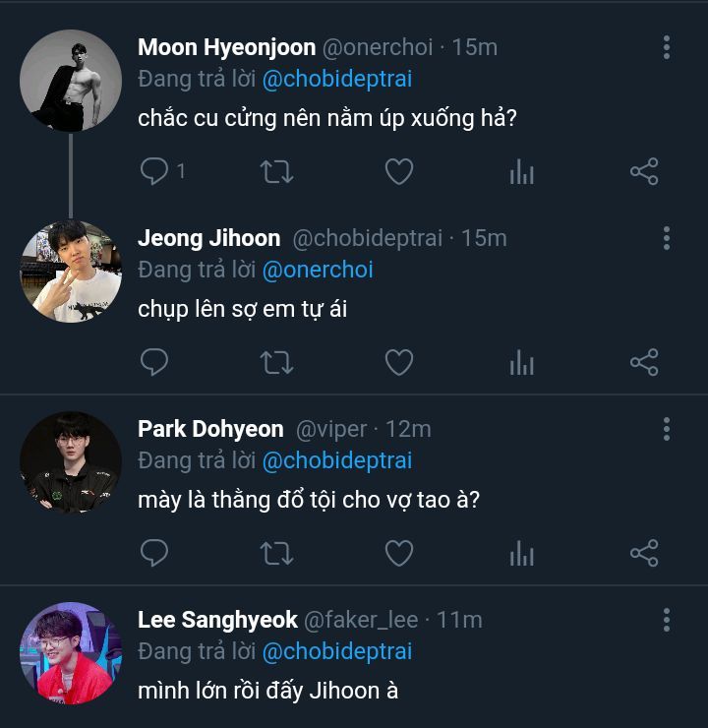Open Lee Sanghyeok's profile name
Viewport: 708px width, 728px height.
pos(217,620)
